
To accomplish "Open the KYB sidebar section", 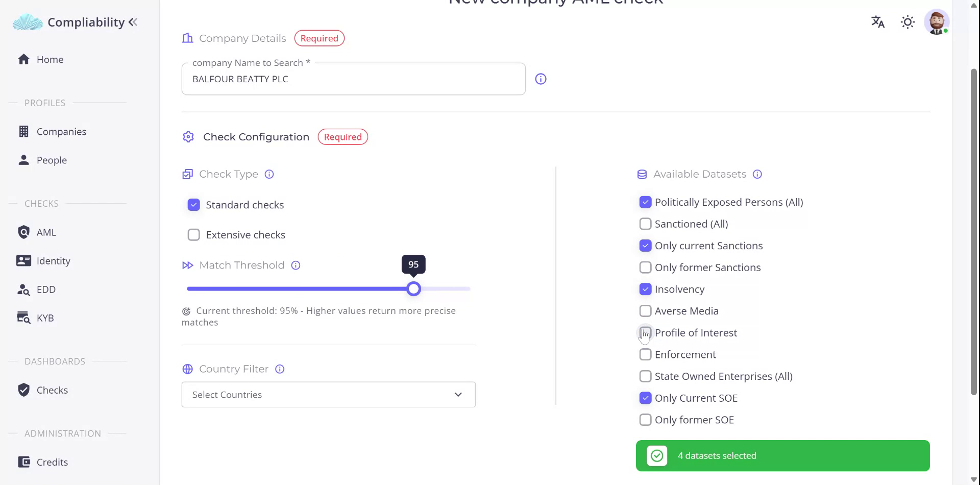I will [x=45, y=318].
